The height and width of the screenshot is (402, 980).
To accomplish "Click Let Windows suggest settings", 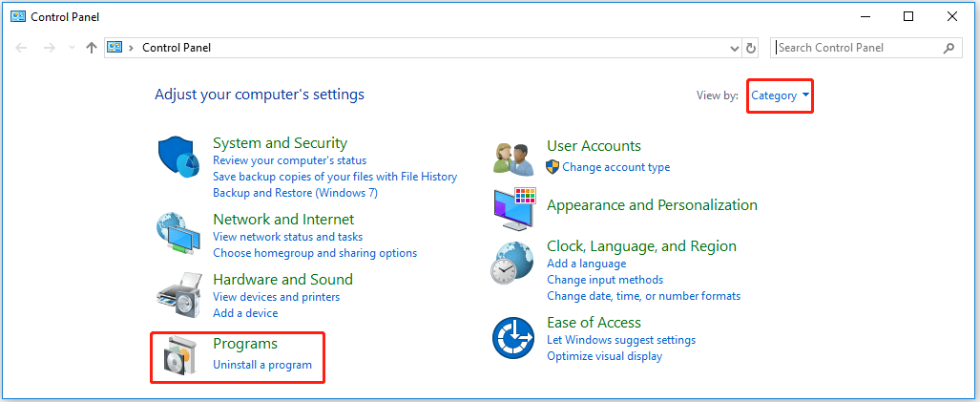I will 620,340.
